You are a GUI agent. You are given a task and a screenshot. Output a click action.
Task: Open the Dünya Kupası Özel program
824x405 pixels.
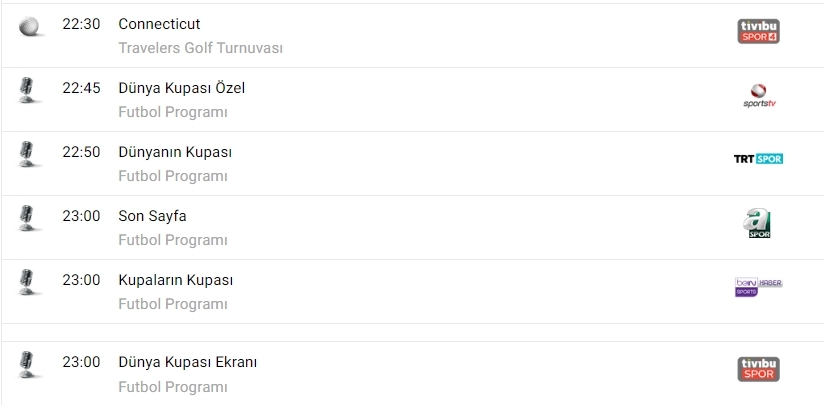pyautogui.click(x=181, y=88)
